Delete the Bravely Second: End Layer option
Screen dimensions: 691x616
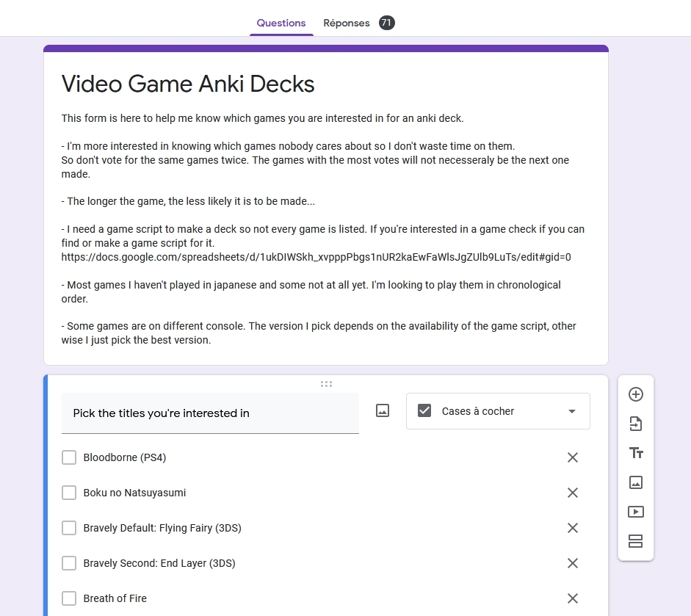573,563
